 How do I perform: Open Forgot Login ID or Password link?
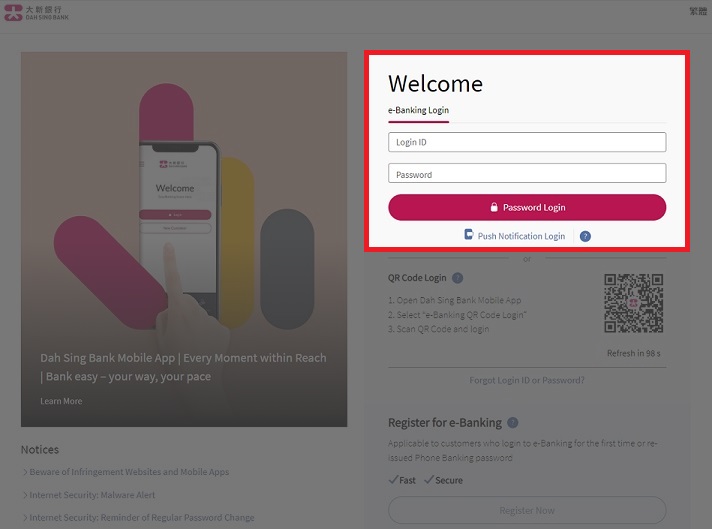pyautogui.click(x=527, y=380)
